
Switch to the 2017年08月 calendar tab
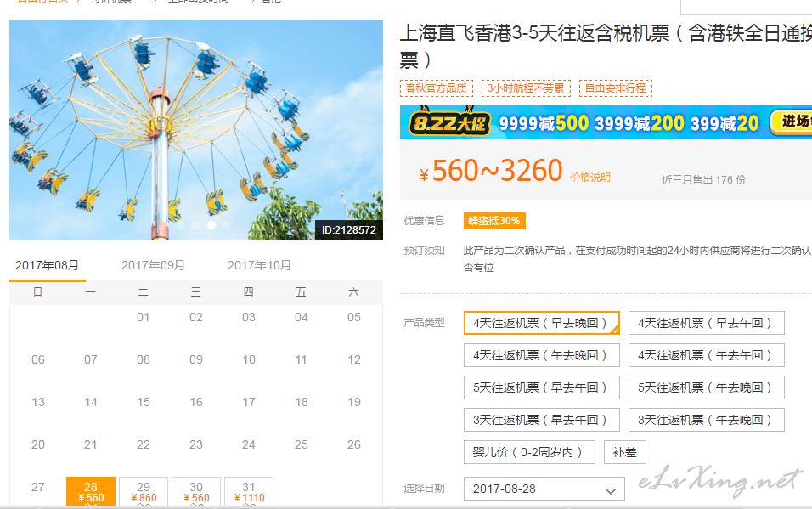pyautogui.click(x=47, y=265)
